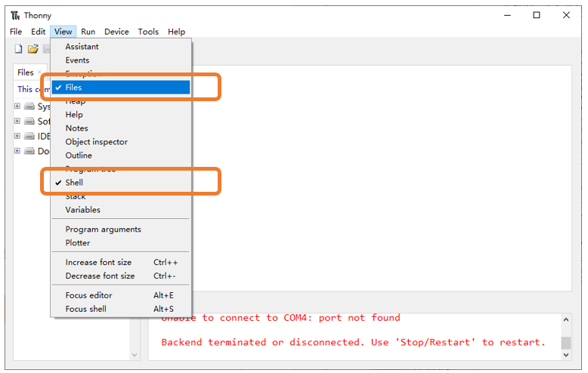Viewport: 588px width, 373px height.
Task: Open the Run menu
Action: click(88, 32)
